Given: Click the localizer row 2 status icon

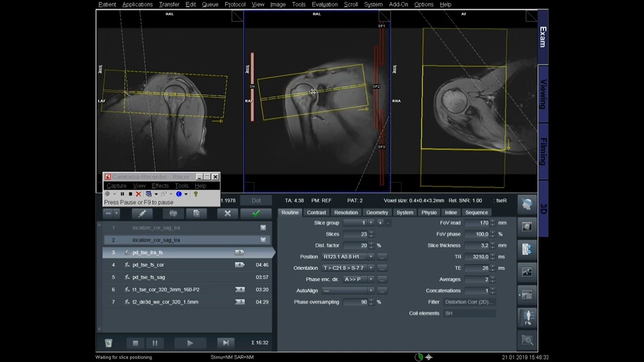Looking at the screenshot, I should pos(263,240).
